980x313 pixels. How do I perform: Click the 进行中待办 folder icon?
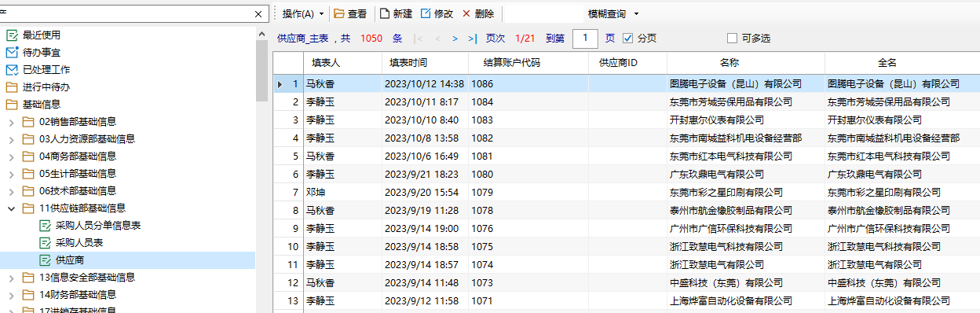[12, 87]
